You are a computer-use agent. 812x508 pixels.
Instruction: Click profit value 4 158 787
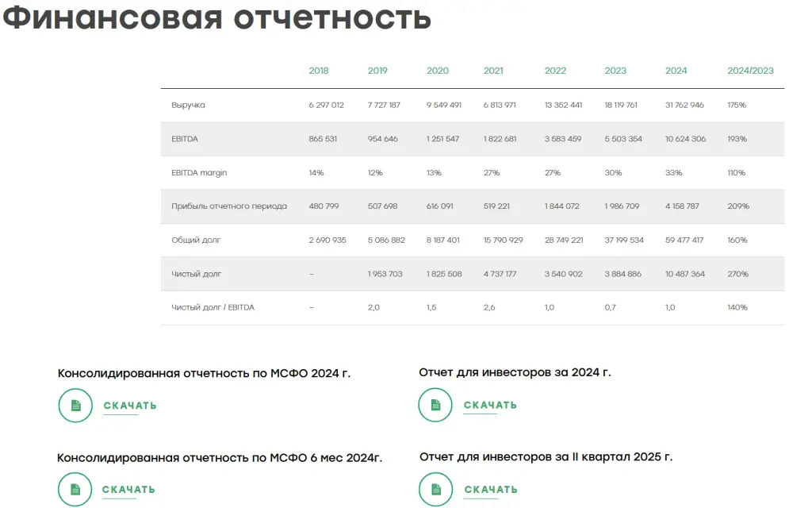pos(682,206)
